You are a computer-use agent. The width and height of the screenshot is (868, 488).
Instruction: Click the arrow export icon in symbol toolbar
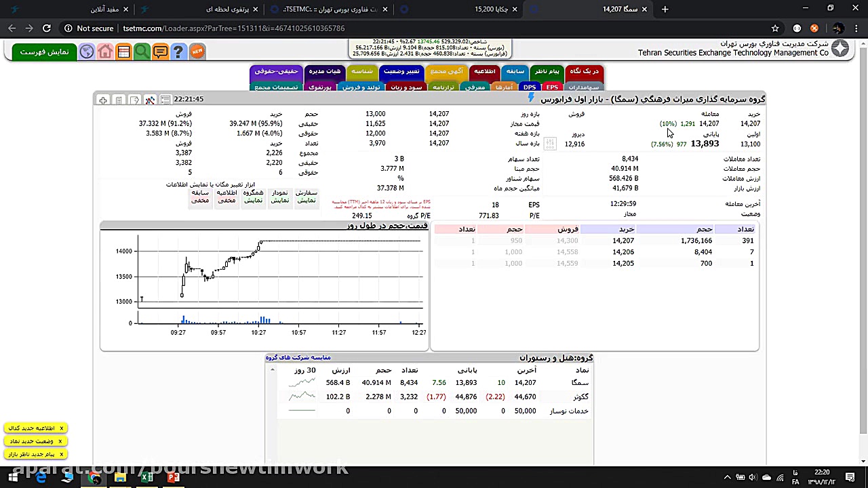pos(134,100)
